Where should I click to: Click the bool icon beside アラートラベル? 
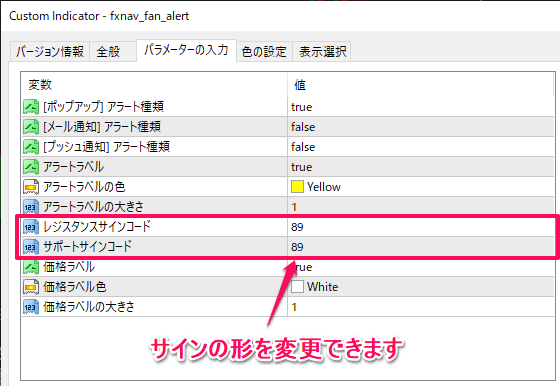[x=31, y=167]
